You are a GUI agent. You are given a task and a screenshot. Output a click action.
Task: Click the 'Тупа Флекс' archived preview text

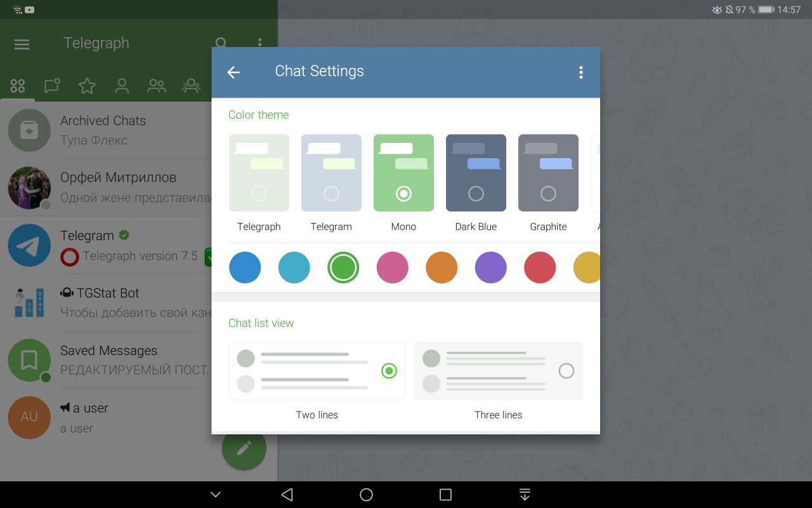tap(94, 140)
